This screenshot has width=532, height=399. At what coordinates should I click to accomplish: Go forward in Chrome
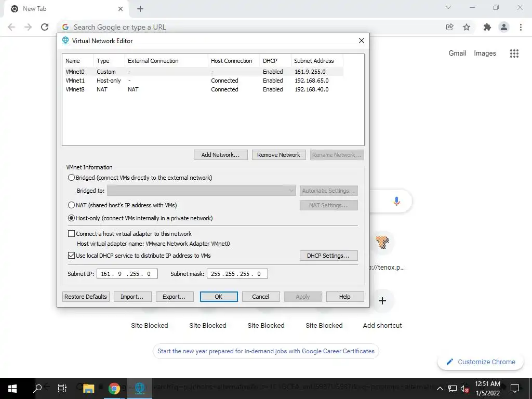(28, 27)
